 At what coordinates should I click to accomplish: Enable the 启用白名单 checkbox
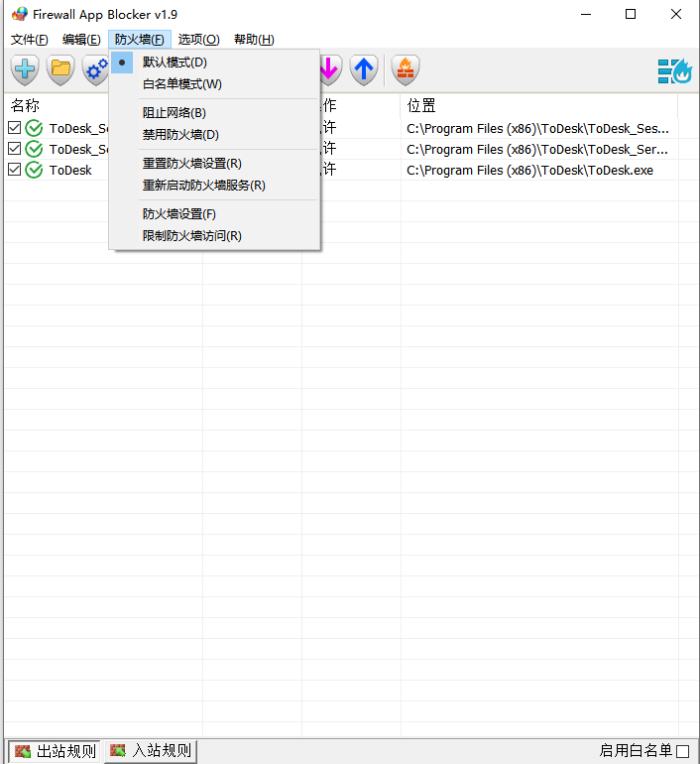click(683, 751)
